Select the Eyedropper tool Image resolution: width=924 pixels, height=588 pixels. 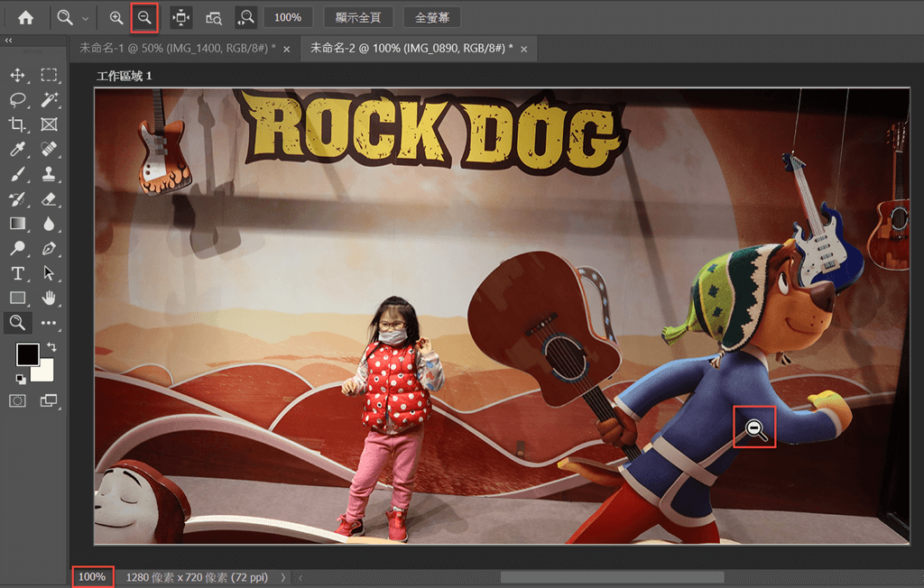click(18, 149)
